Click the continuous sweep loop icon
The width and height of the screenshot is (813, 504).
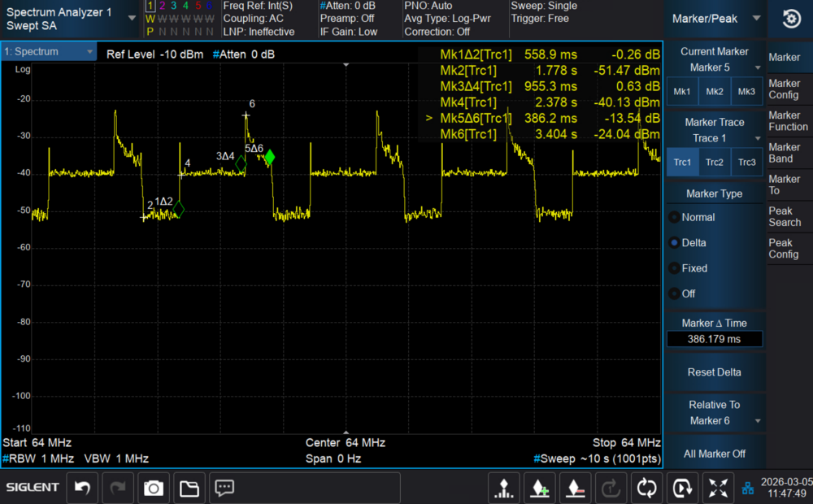(647, 488)
